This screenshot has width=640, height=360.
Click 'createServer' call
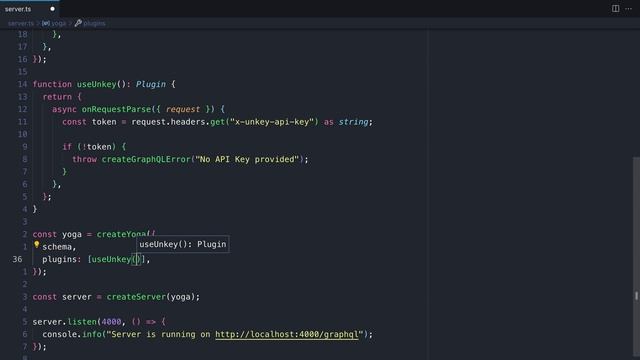click(136, 297)
